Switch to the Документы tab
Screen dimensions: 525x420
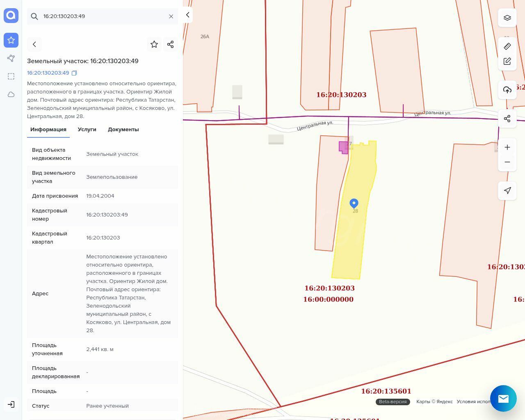pyautogui.click(x=123, y=130)
